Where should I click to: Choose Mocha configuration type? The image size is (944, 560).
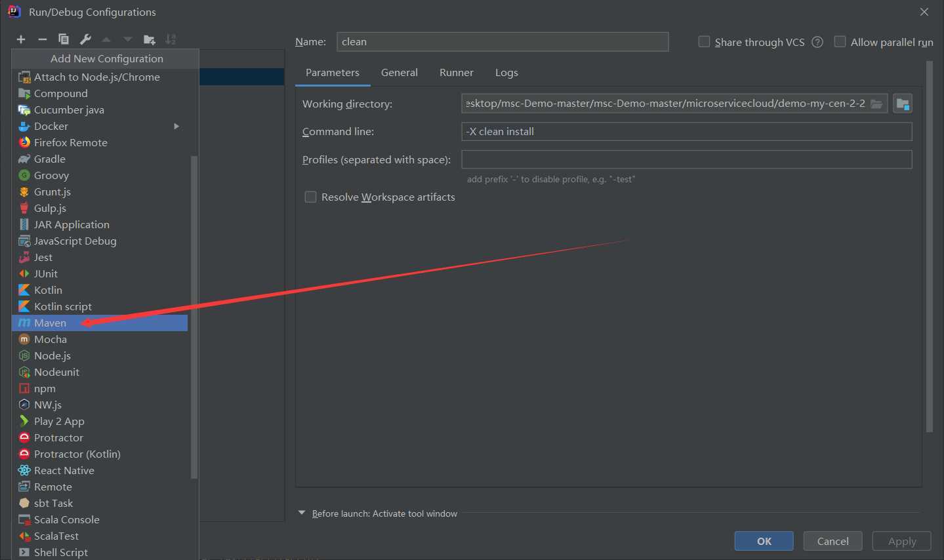[x=100, y=339]
